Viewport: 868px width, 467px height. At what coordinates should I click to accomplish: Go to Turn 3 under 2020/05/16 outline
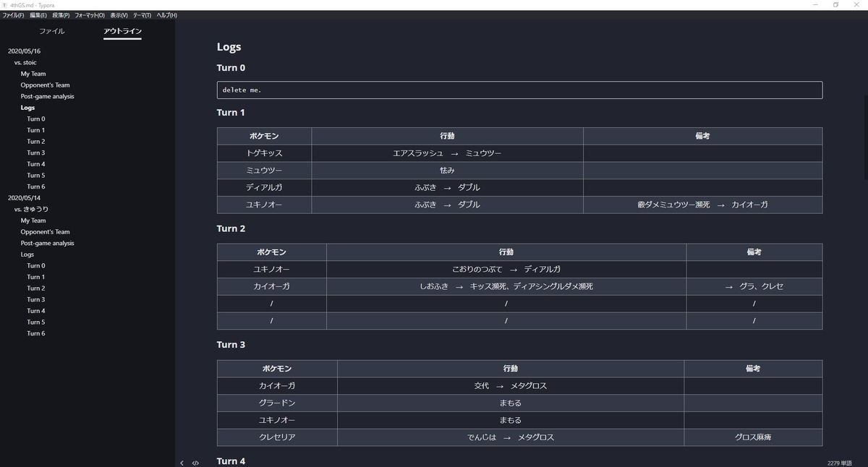pyautogui.click(x=36, y=153)
